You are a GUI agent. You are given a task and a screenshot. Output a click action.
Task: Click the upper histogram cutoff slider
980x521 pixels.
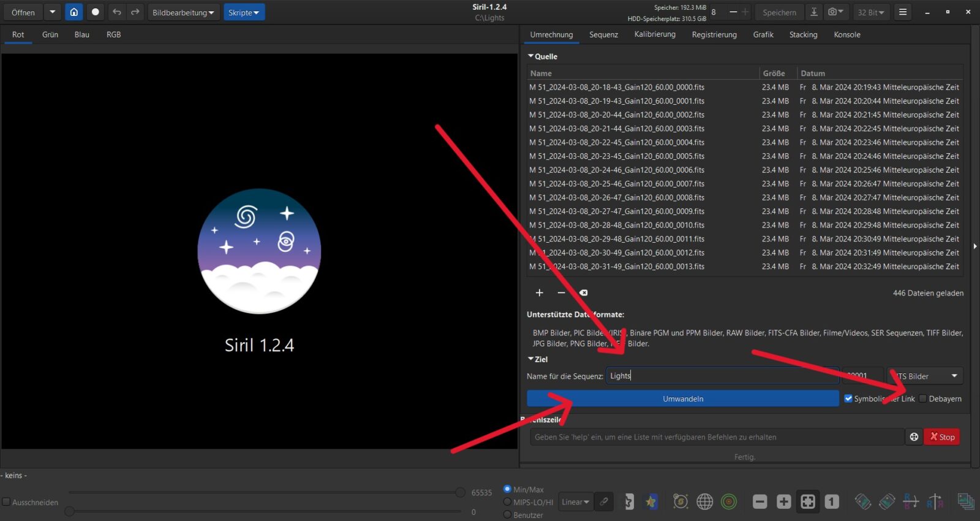(460, 492)
